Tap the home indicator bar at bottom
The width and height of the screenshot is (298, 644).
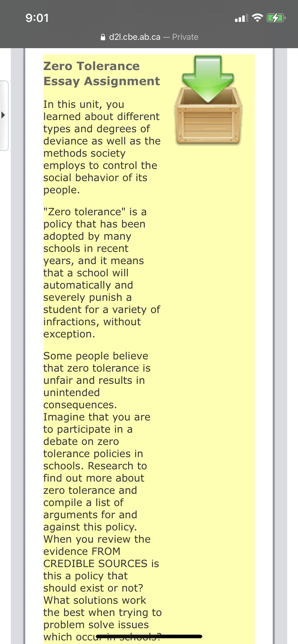point(149,636)
